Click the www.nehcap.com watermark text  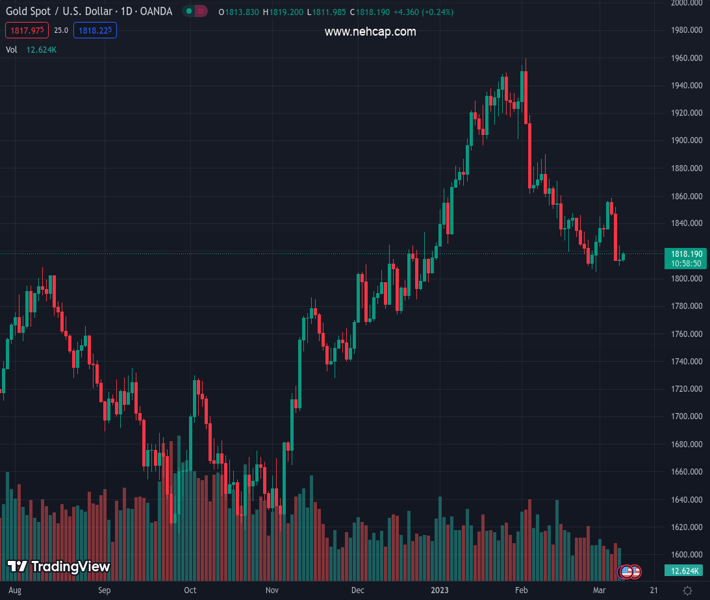pyautogui.click(x=370, y=32)
